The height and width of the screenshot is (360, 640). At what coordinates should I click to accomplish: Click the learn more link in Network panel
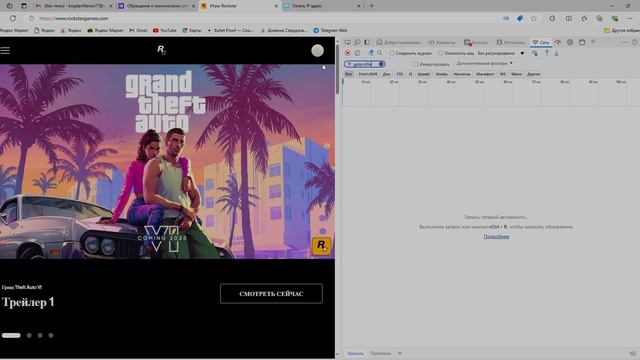click(496, 237)
